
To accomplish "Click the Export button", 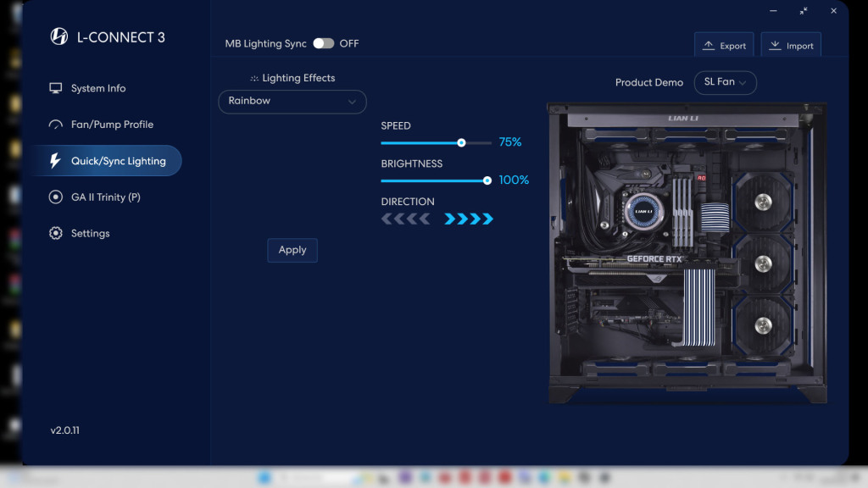I will tap(724, 46).
